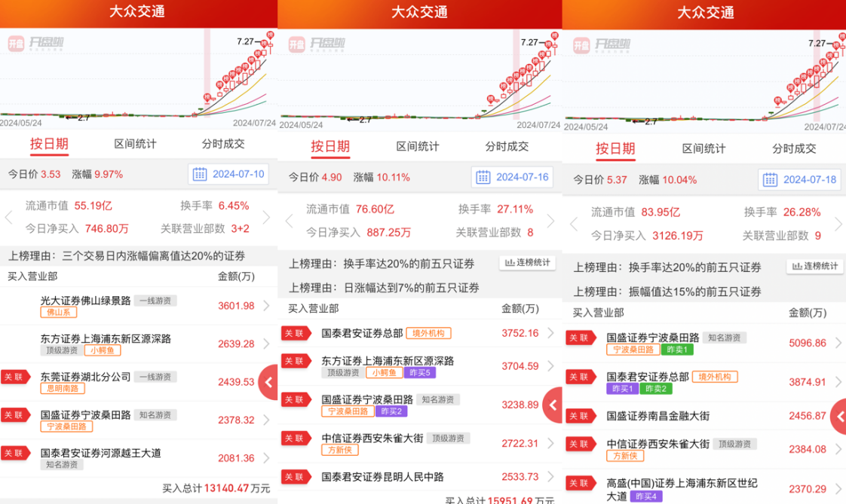Open 连榜统计 in the 07-16 panel
Screen dimensions: 846x504
[528, 262]
